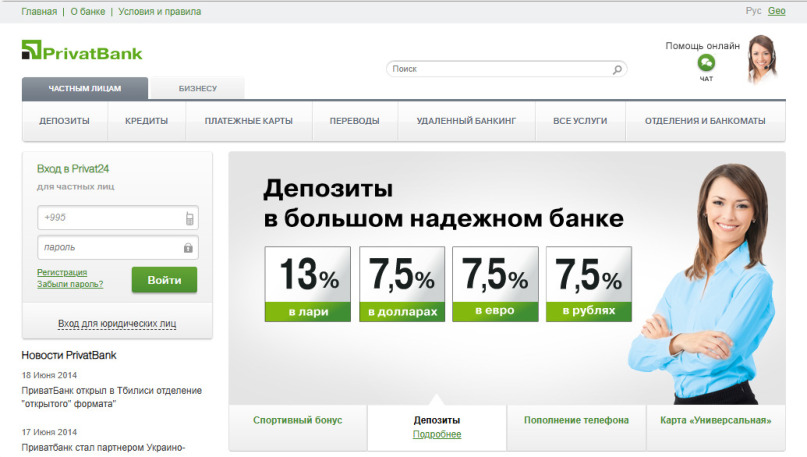Viewport: 807px width, 457px height.
Task: Click the Вход в Privat24 heading
Action: 73,169
